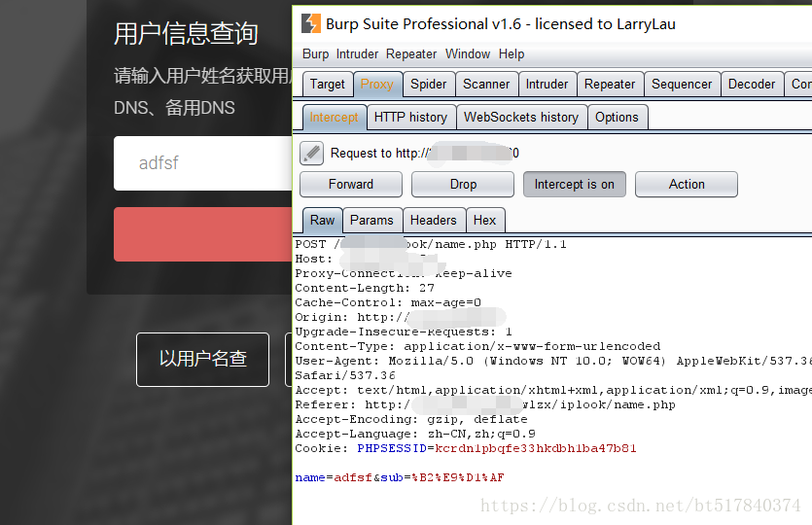This screenshot has width=812, height=525.
Task: Switch to the Hex view tab
Action: point(484,220)
